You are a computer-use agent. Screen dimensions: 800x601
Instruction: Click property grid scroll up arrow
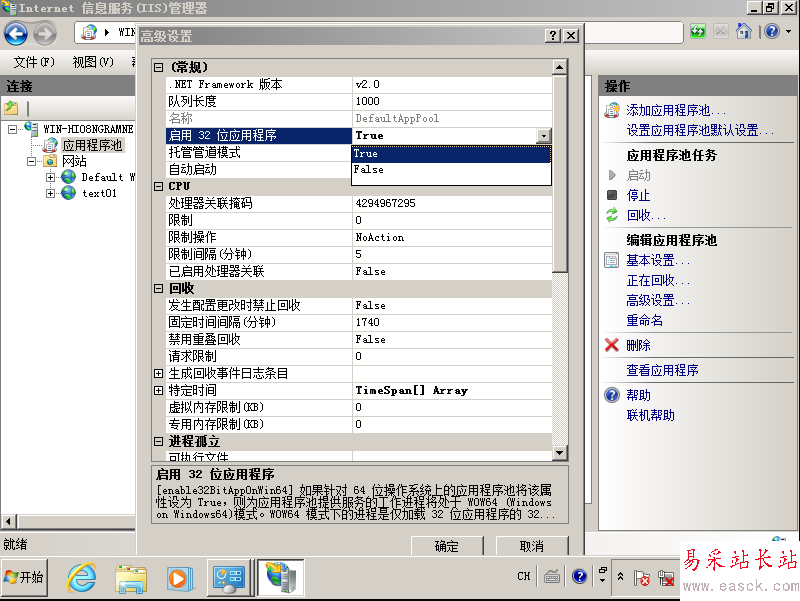coord(560,67)
